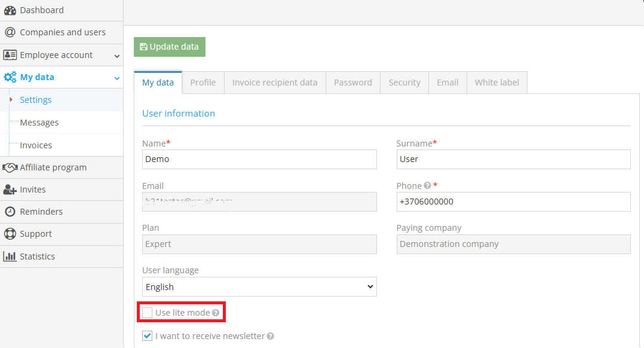Expand the Employee account section
644x348 pixels.
[x=116, y=54]
